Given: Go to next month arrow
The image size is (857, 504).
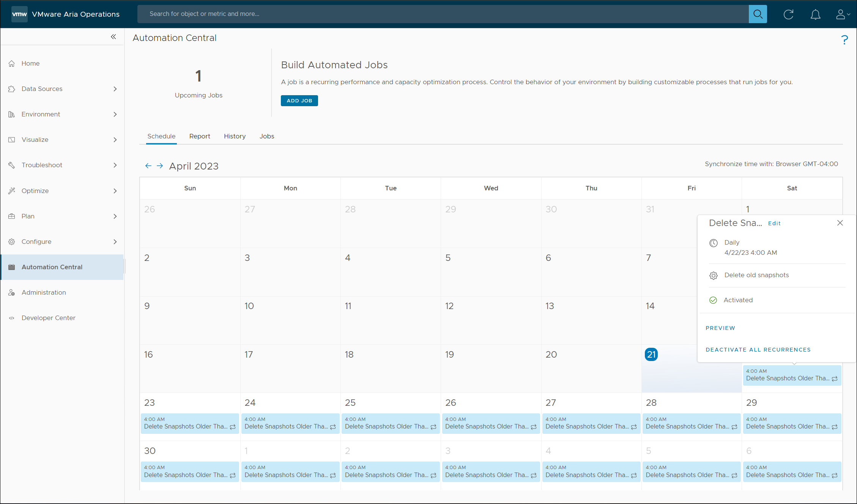Looking at the screenshot, I should click(x=160, y=166).
